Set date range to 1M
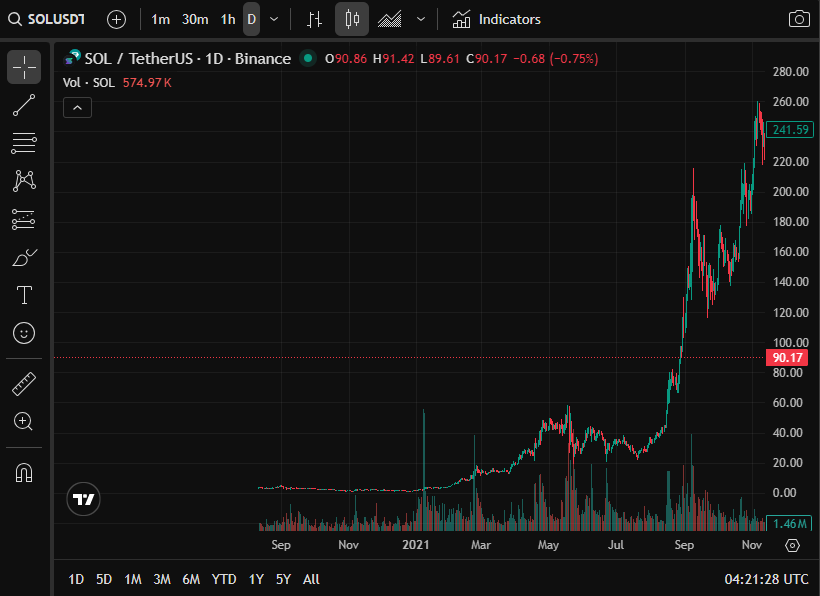 (x=133, y=579)
